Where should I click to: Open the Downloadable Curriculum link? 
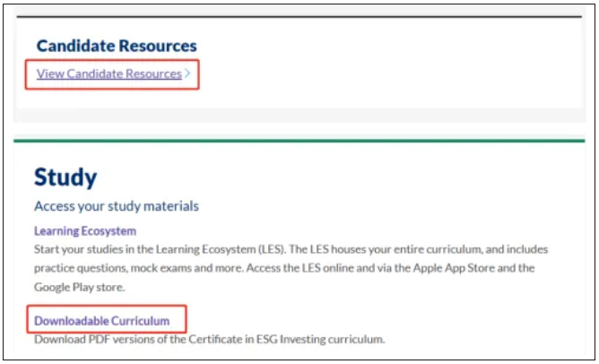point(101,320)
